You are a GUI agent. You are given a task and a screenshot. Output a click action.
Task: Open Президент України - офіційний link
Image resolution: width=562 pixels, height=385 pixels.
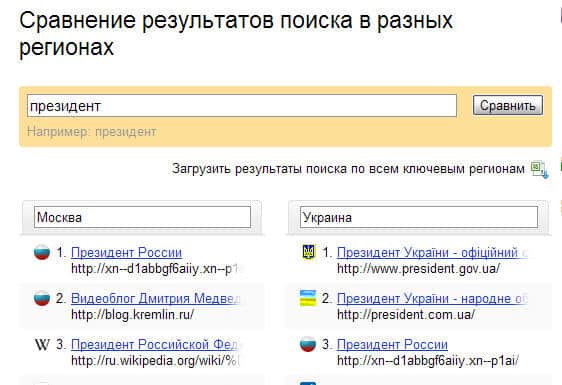[x=432, y=252]
